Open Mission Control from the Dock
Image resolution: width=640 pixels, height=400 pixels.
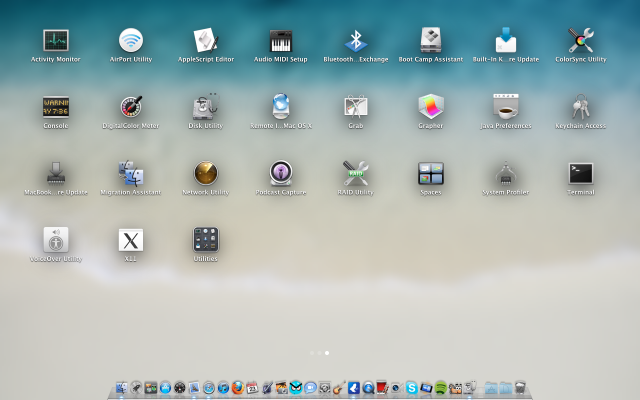tap(151, 387)
